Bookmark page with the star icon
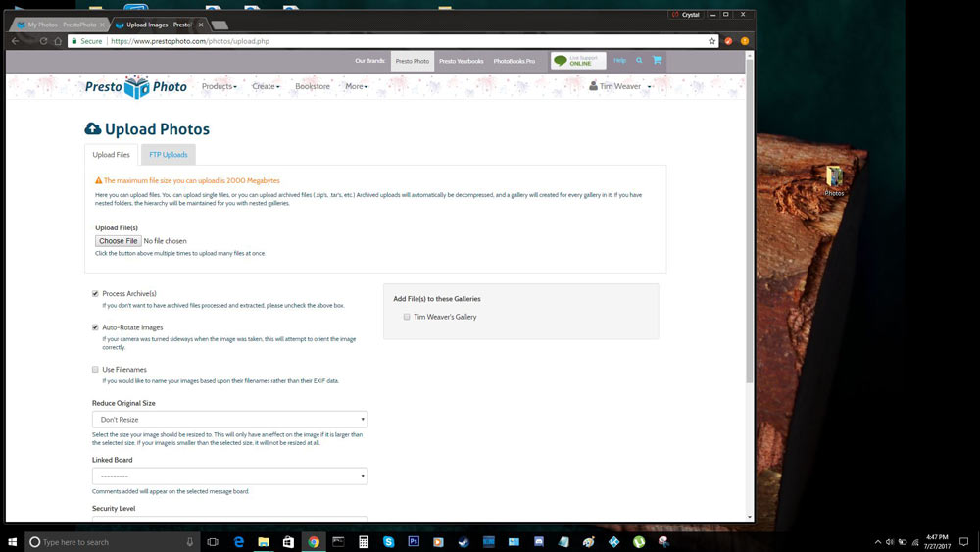This screenshot has width=980, height=552. 712,41
